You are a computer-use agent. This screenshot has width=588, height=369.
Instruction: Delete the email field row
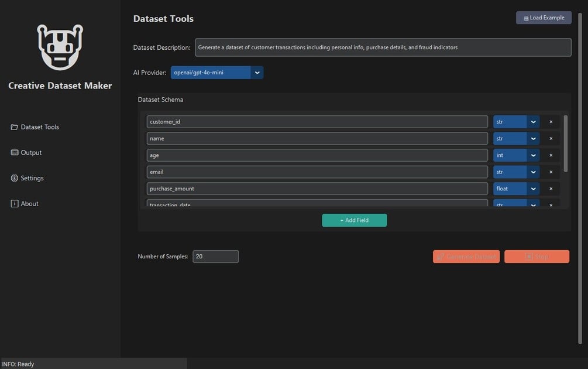(x=551, y=172)
